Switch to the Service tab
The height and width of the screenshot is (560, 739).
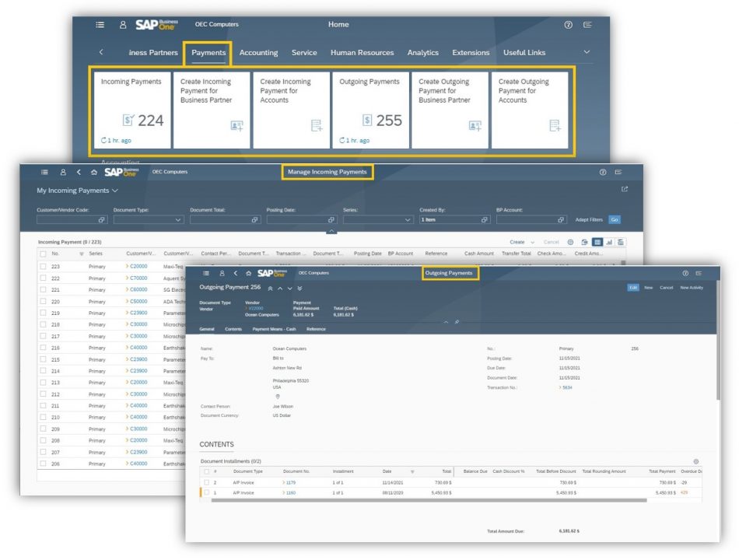[304, 52]
